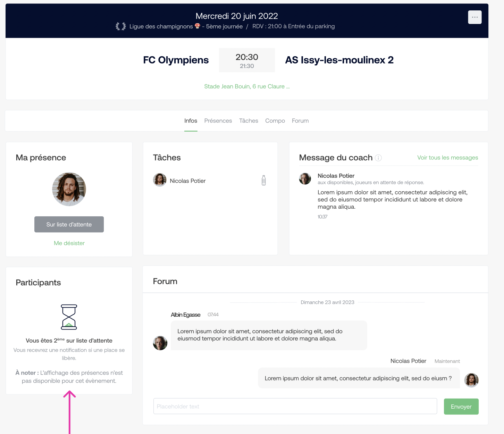Click the 10:37 coach message timestamp
Screen dimensions: 504x434
322,217
